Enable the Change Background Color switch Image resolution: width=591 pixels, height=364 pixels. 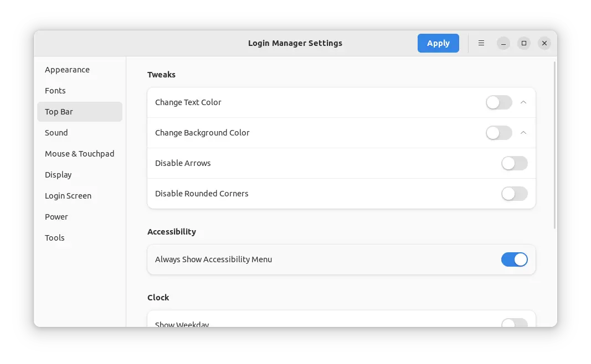[499, 133]
